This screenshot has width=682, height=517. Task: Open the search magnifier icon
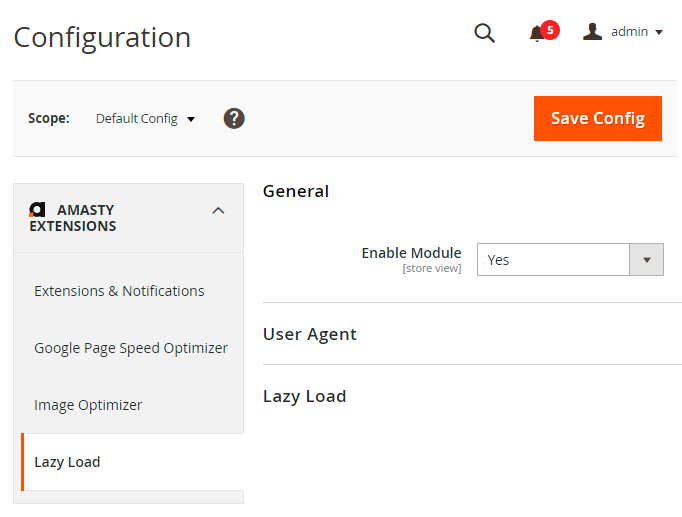coord(484,33)
